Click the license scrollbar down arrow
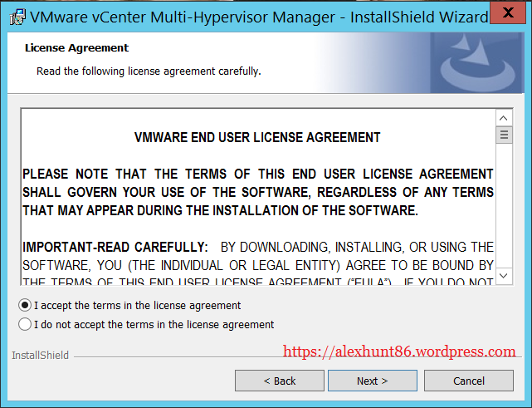 click(x=504, y=276)
